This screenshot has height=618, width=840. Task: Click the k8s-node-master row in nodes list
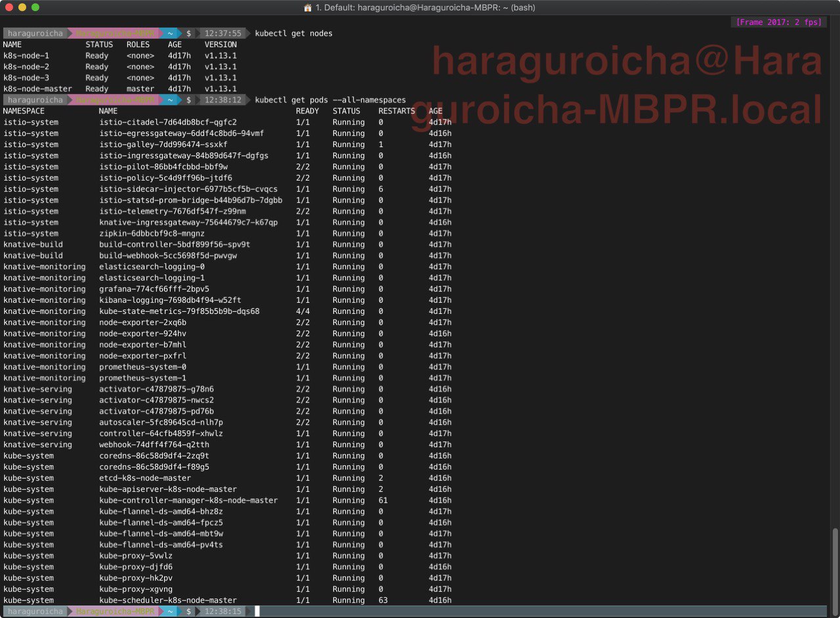coord(120,89)
